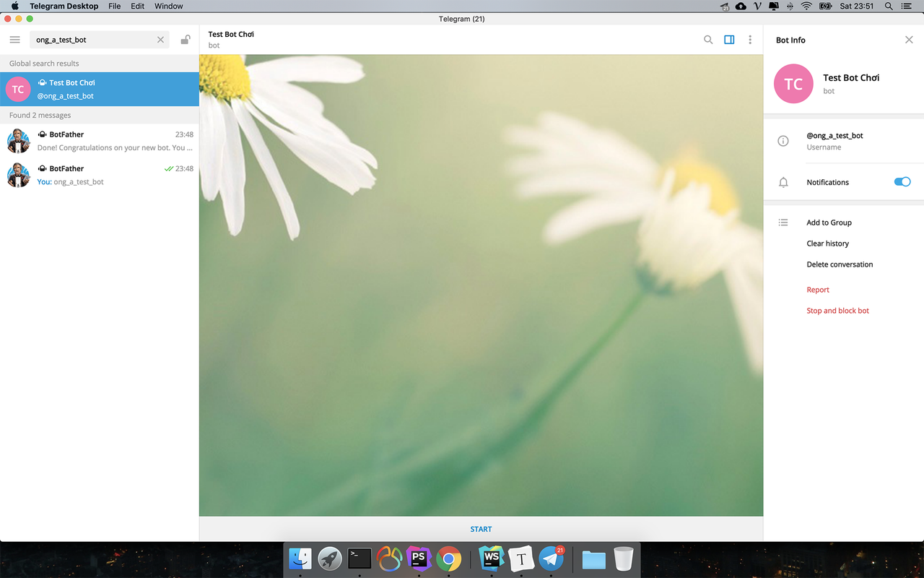The height and width of the screenshot is (578, 924).
Task: Click the V icon in menu bar
Action: click(758, 6)
